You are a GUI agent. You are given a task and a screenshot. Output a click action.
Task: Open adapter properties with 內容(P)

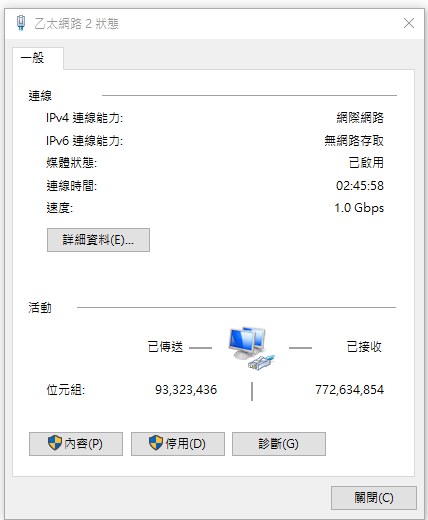coord(76,444)
